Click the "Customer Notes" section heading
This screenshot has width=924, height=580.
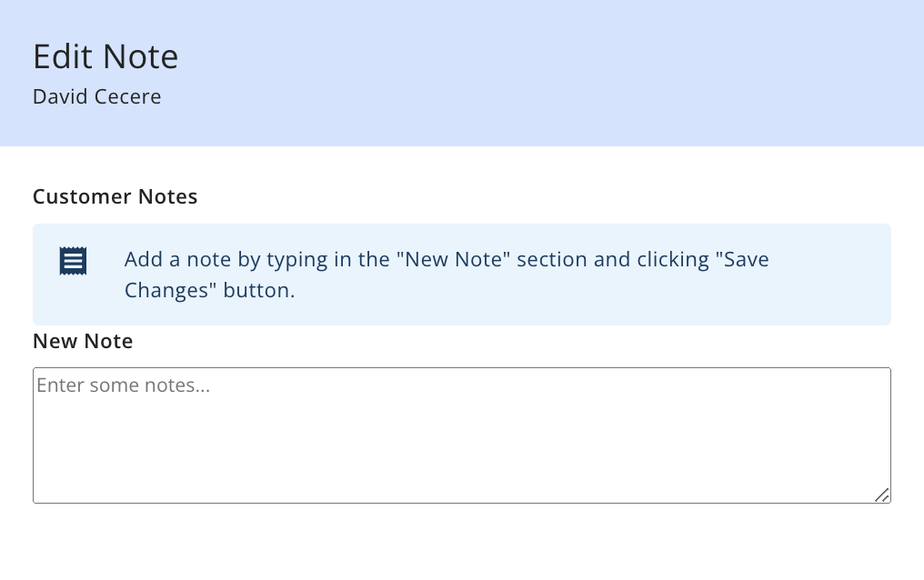[115, 196]
